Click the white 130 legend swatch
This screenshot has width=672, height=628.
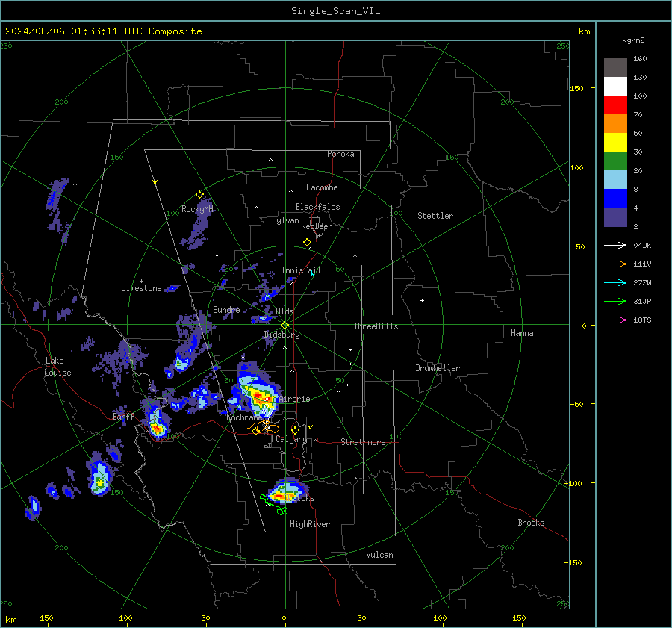[615, 87]
